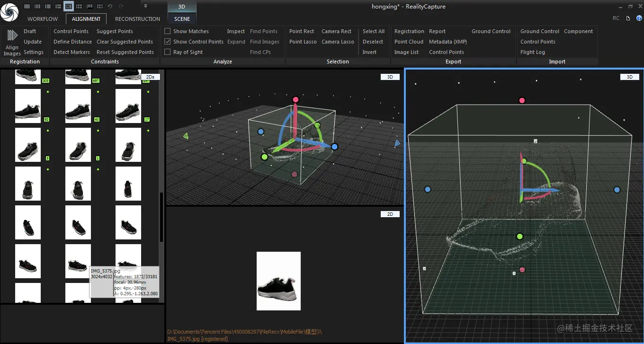
Task: Click the RC label in top-right corner
Action: click(616, 18)
